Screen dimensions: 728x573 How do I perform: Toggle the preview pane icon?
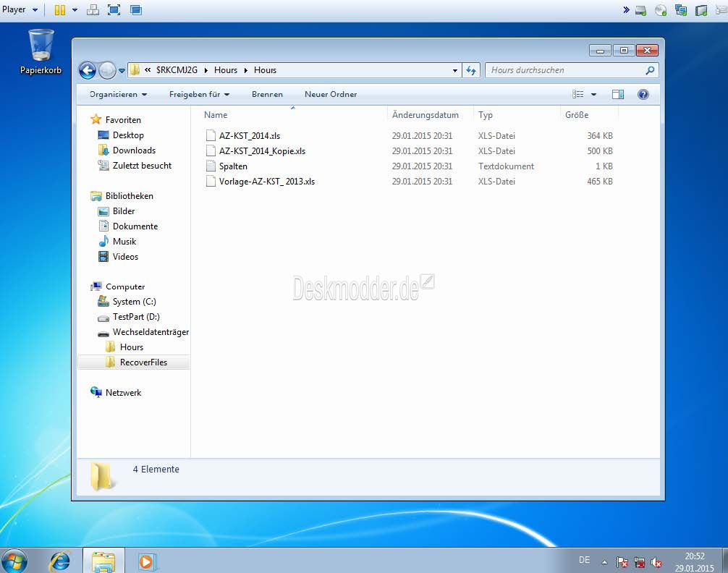618,94
